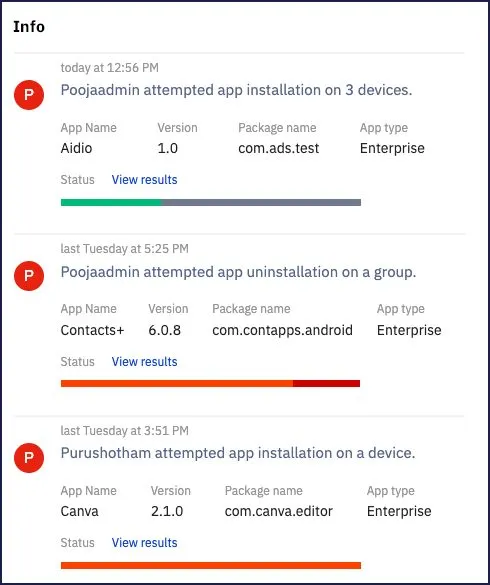Image resolution: width=490 pixels, height=585 pixels.
Task: Click Poojaadmin avatar on Aidio installation entry
Action: pos(29,95)
